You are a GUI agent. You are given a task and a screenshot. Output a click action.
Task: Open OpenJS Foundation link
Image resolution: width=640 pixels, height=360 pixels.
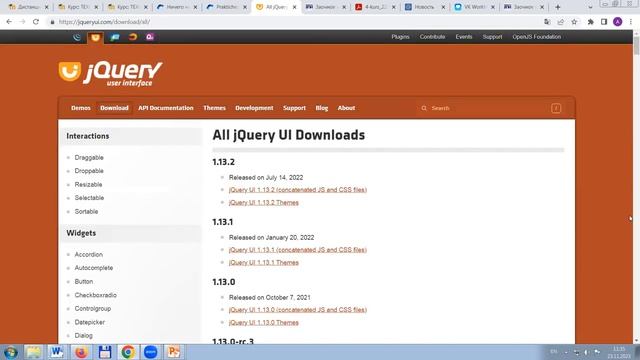[537, 37]
